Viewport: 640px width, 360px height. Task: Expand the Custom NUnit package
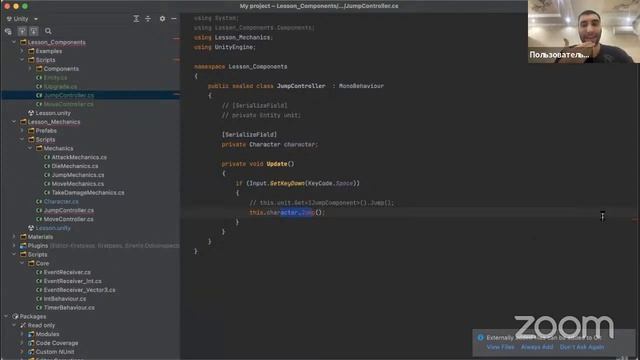point(22,352)
